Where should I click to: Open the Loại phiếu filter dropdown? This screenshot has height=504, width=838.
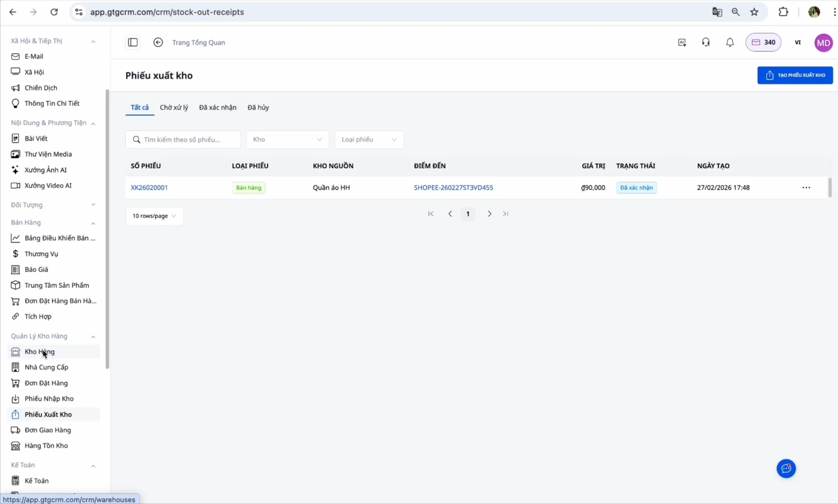point(369,140)
